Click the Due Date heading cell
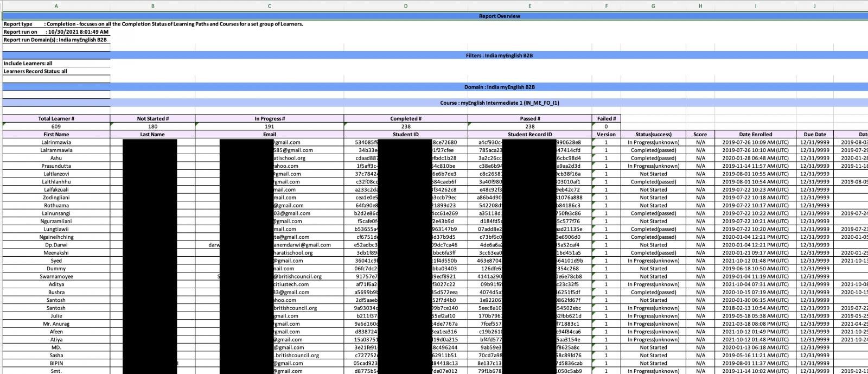 pos(814,135)
